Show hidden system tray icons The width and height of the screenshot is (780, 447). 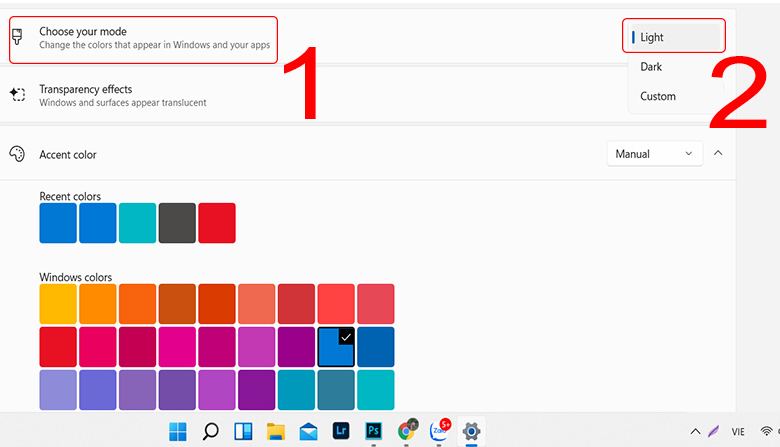click(695, 432)
